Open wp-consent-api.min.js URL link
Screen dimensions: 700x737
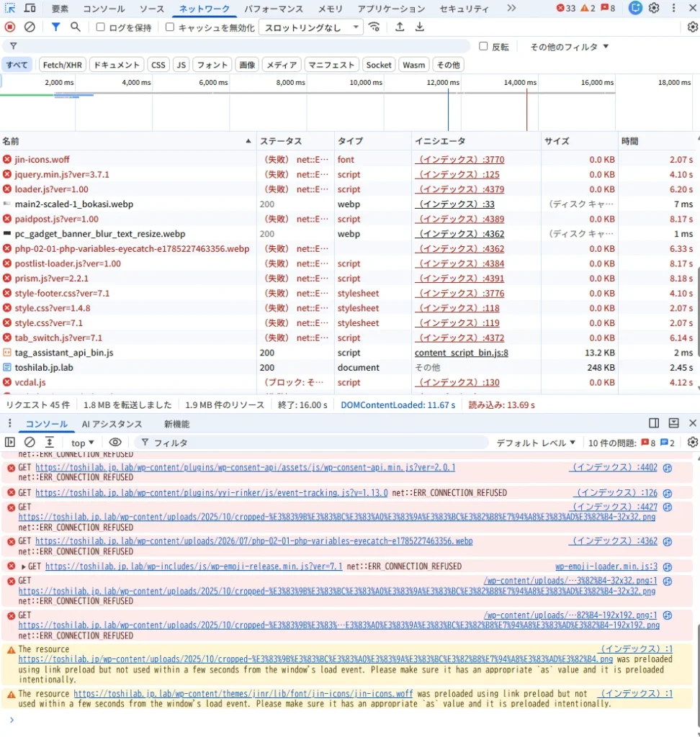click(x=245, y=467)
